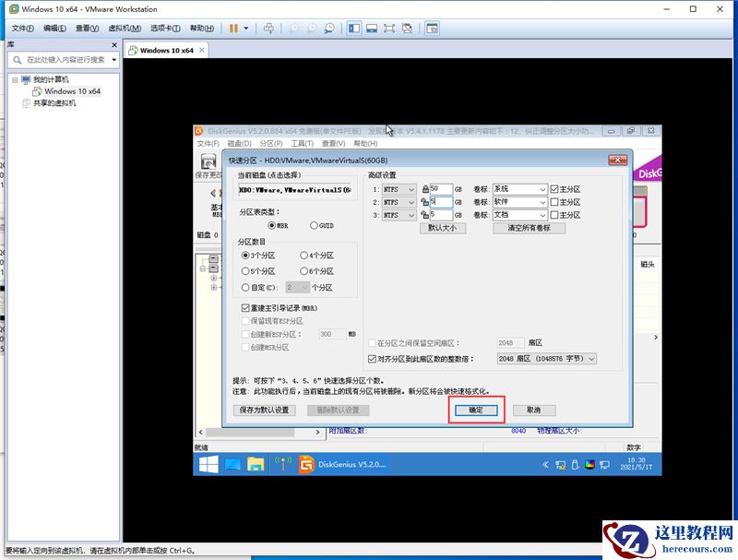The width and height of the screenshot is (738, 560).
Task: Select the GUID partition table radio button
Action: (x=314, y=225)
